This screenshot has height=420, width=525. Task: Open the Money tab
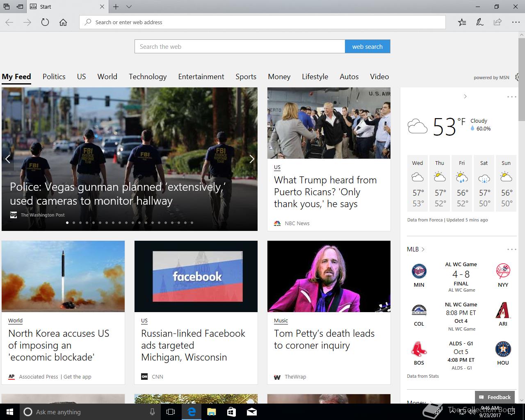tap(279, 77)
